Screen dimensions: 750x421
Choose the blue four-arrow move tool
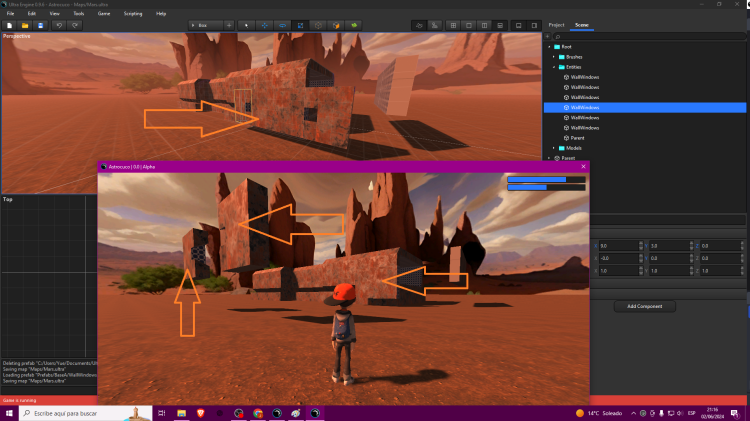264,23
